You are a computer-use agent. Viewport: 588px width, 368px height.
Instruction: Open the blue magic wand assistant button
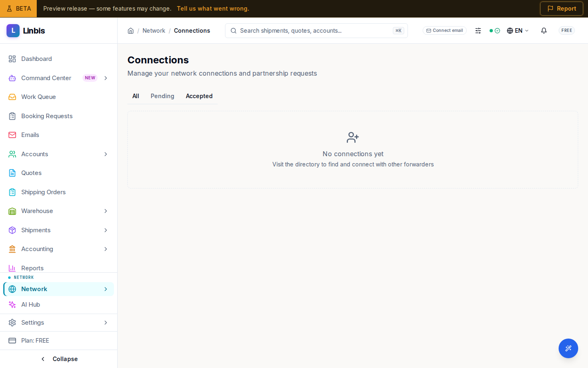[x=568, y=348]
